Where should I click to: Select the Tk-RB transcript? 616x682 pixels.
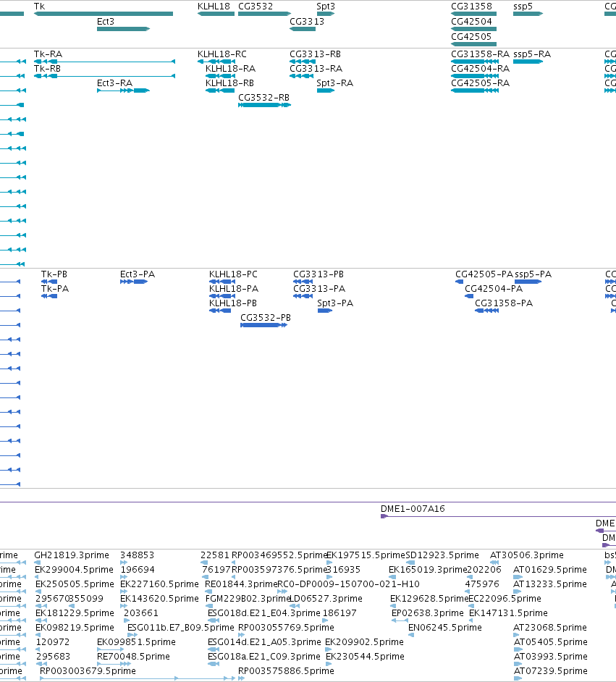coord(104,76)
